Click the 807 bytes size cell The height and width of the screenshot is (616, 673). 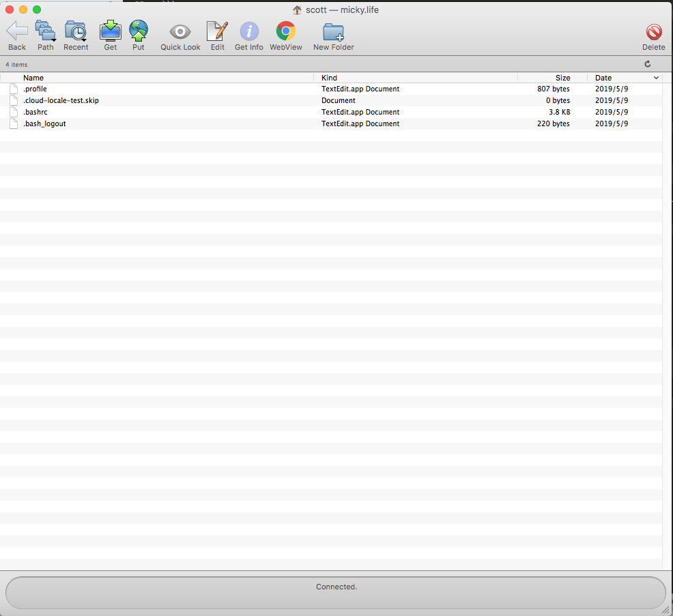click(554, 89)
